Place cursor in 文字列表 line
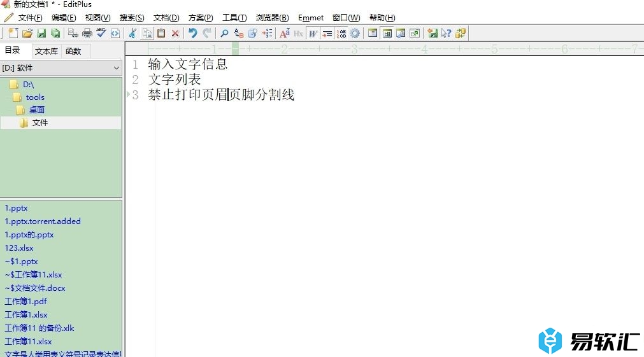The width and height of the screenshot is (644, 357). click(175, 79)
